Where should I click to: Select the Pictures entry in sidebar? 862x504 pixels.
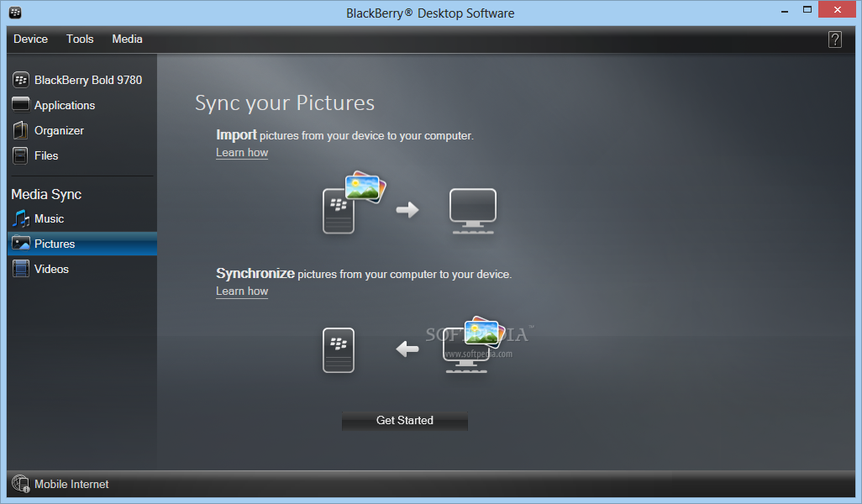coord(81,244)
